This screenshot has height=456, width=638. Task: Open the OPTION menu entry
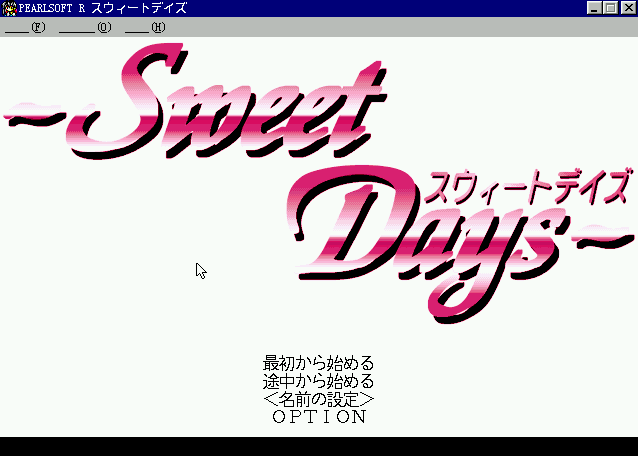click(319, 417)
